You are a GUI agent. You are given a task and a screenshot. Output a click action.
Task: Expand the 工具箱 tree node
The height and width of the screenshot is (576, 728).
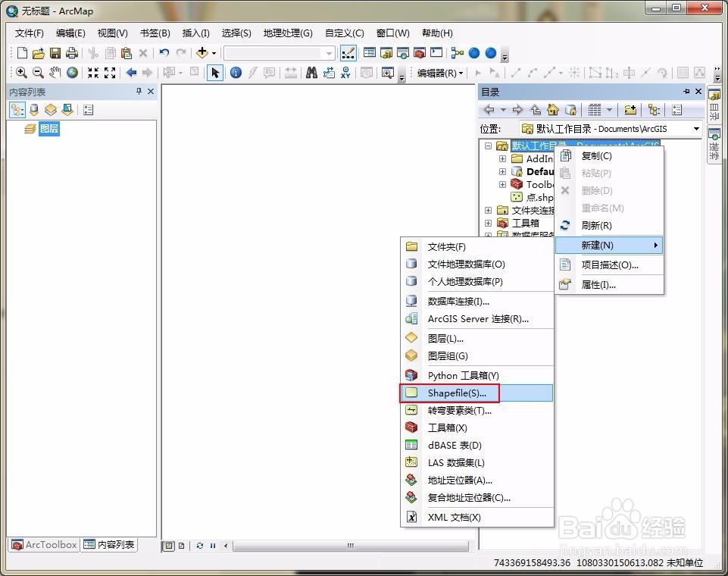[x=488, y=224]
